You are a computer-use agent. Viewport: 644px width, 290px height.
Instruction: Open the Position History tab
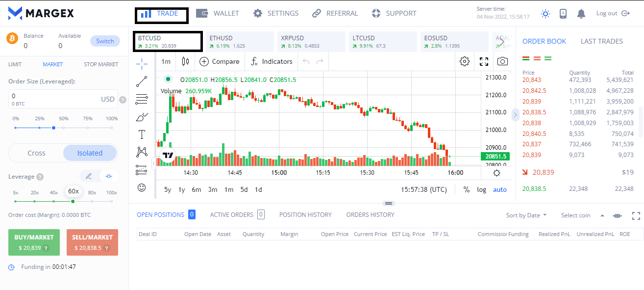coord(305,214)
